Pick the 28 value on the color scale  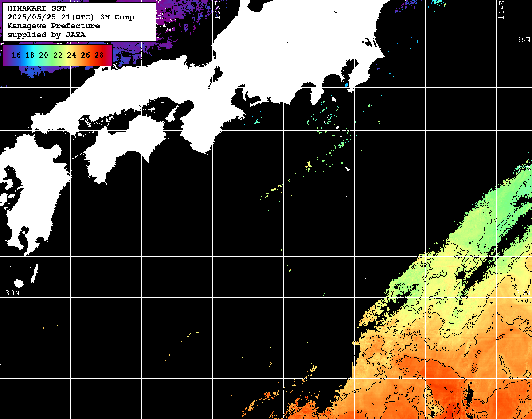click(x=99, y=55)
